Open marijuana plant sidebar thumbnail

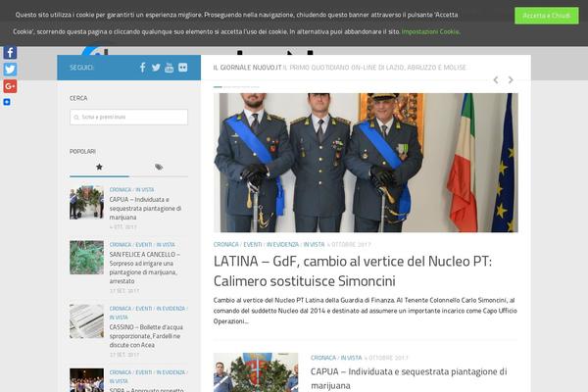pyautogui.click(x=86, y=258)
